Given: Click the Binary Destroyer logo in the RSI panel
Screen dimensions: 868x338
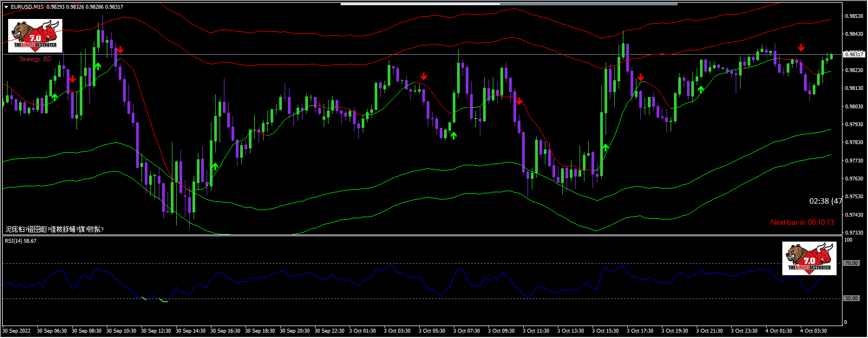Looking at the screenshot, I should coord(809,258).
